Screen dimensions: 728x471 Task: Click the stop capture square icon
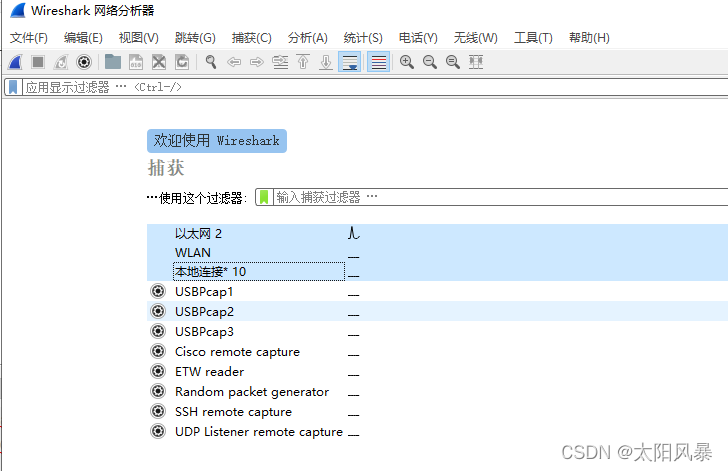click(x=38, y=62)
